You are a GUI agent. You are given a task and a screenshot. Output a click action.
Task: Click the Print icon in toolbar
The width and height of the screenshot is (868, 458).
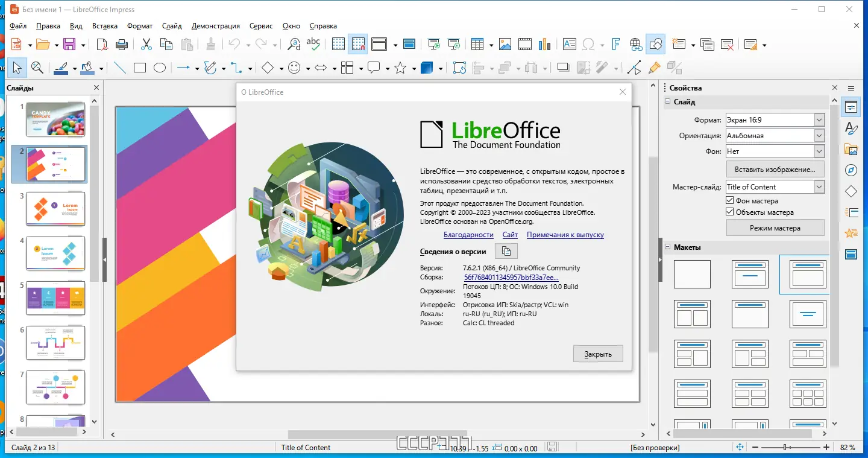point(122,44)
